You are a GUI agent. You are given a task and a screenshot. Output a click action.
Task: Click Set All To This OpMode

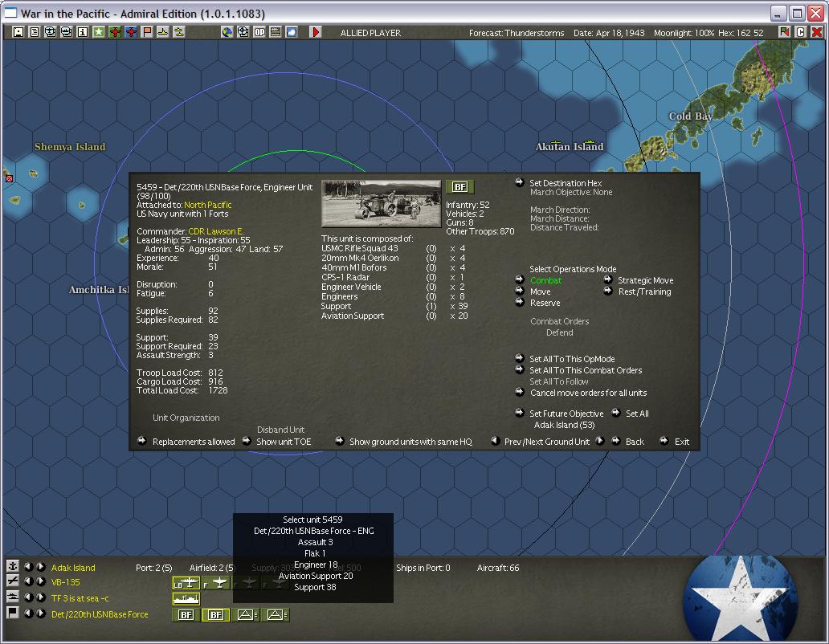coord(572,359)
